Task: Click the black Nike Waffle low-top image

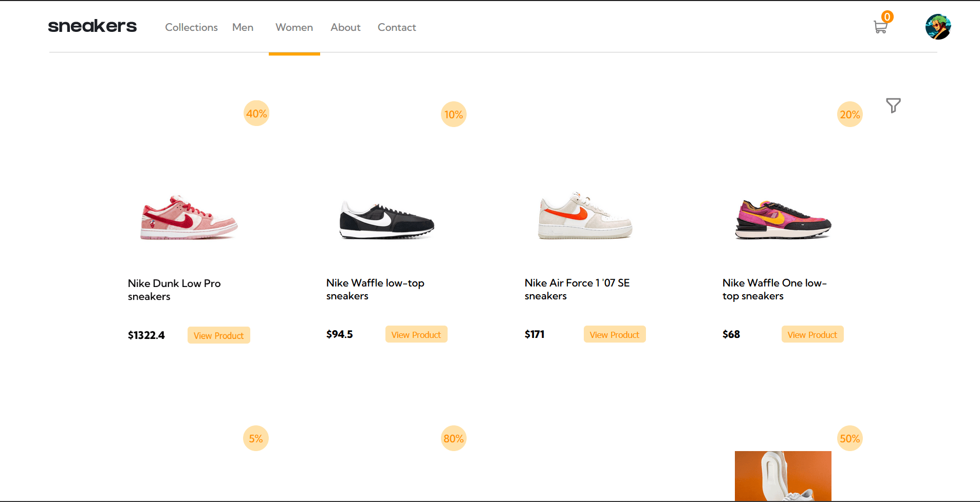Action: click(386, 220)
